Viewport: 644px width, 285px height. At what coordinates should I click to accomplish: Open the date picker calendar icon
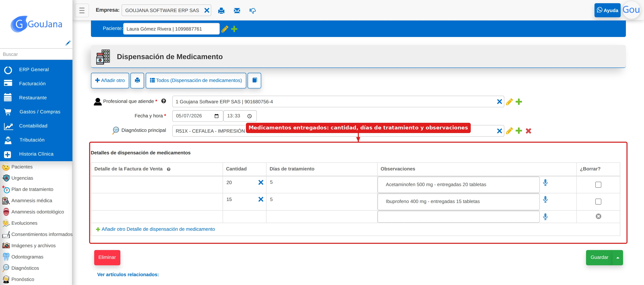217,116
